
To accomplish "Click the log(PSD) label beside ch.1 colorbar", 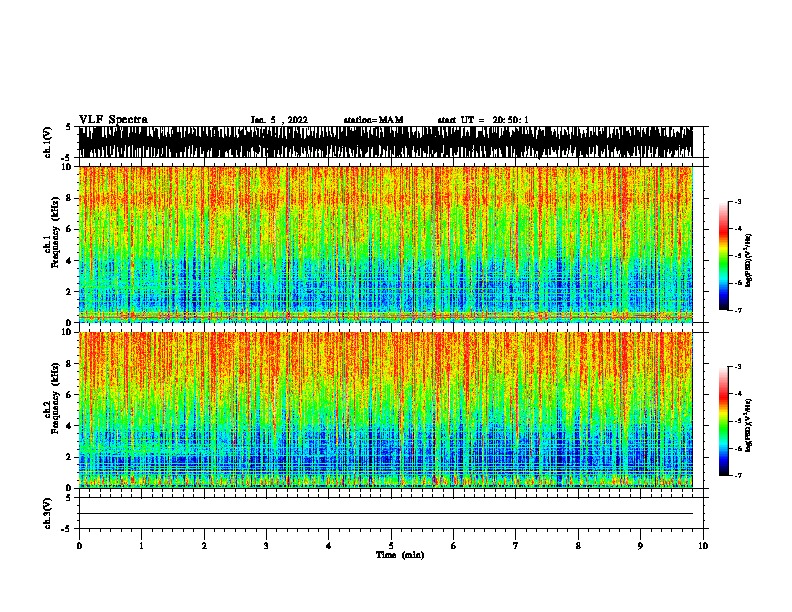I will point(749,260).
